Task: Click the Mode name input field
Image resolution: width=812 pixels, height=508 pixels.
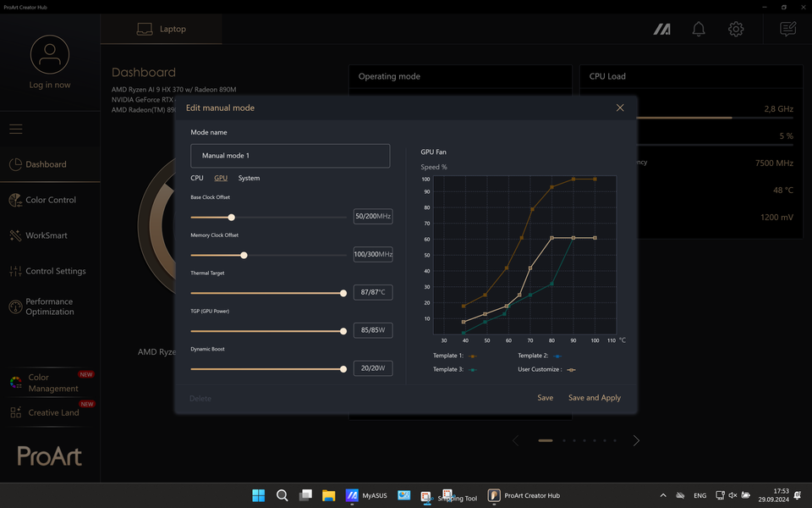Action: pyautogui.click(x=290, y=156)
